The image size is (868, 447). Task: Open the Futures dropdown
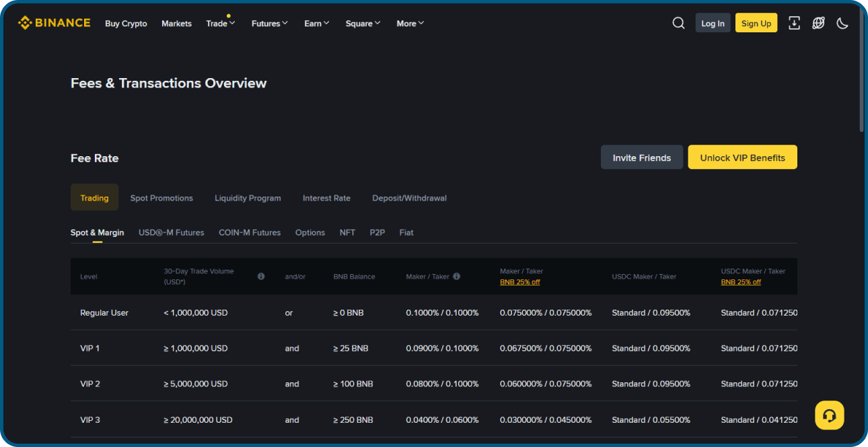(x=269, y=23)
